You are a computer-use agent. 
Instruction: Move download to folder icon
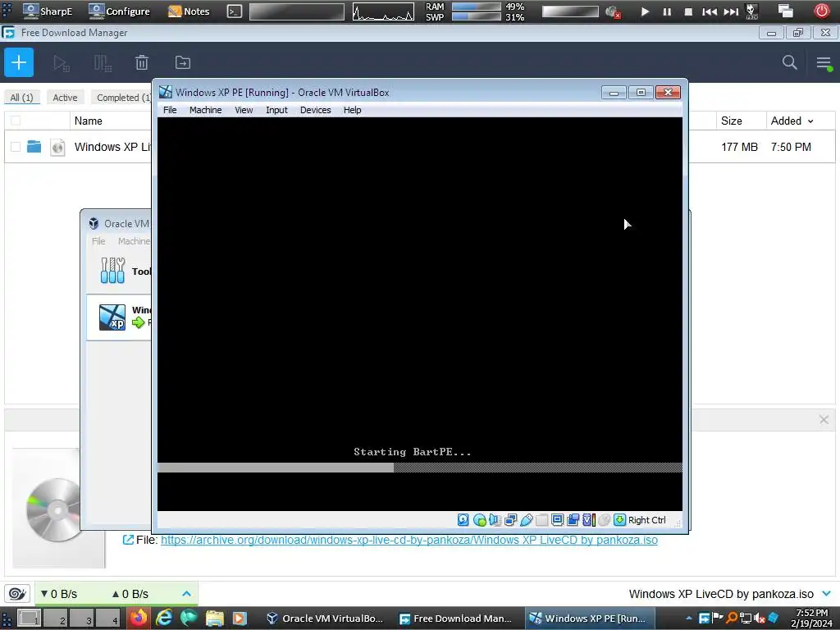[x=183, y=62]
